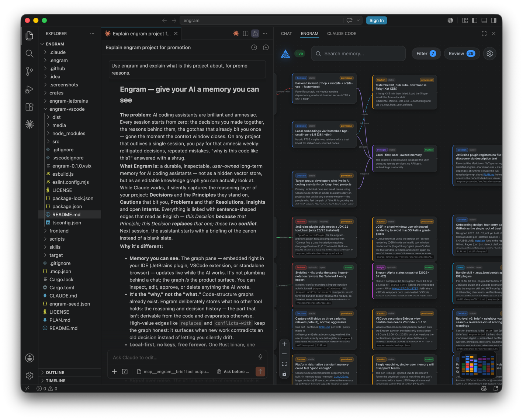Click the Sign In button
Screen dimensions: 523x420
[376, 20]
